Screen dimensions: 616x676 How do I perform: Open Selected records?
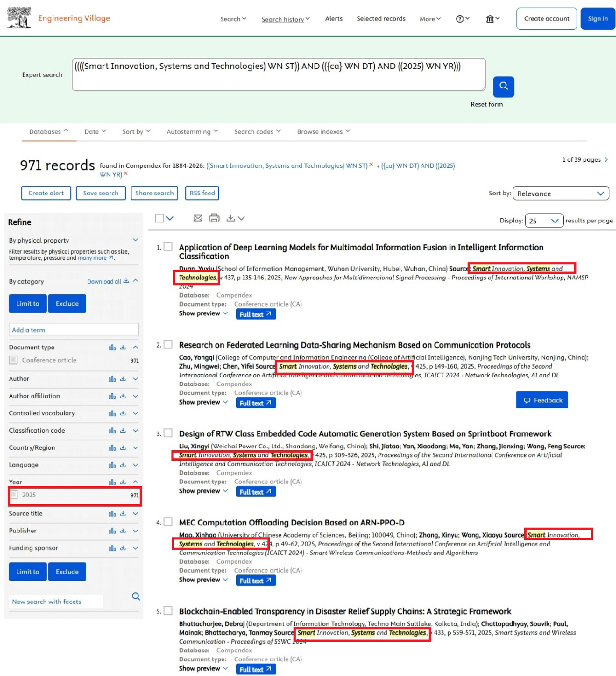click(381, 18)
